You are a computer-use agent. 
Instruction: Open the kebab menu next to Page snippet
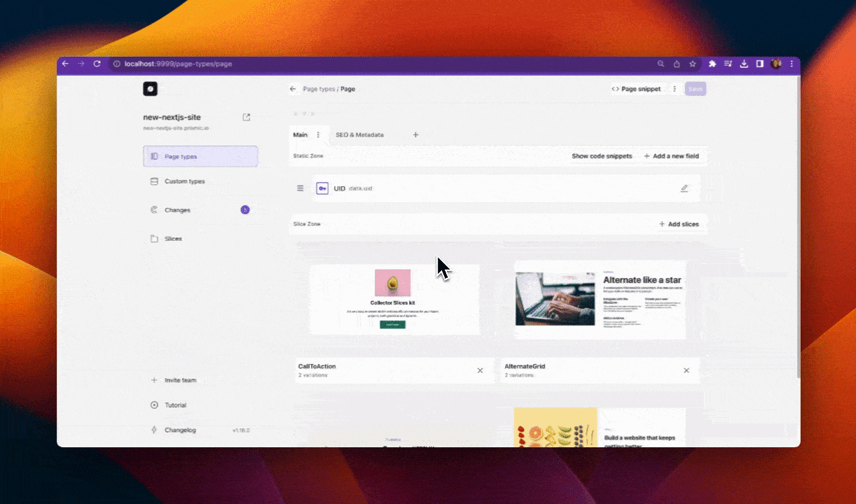(675, 89)
